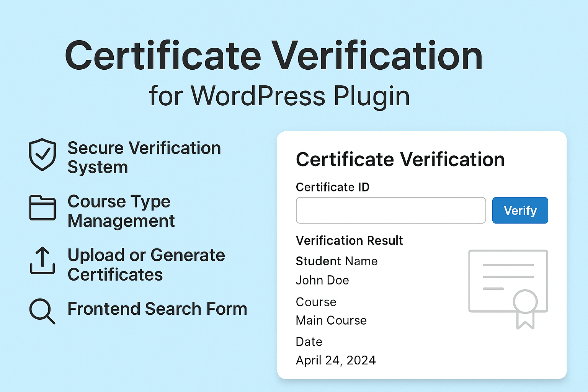Image resolution: width=588 pixels, height=392 pixels.
Task: Click inside the Certificate ID input field
Action: [x=390, y=210]
